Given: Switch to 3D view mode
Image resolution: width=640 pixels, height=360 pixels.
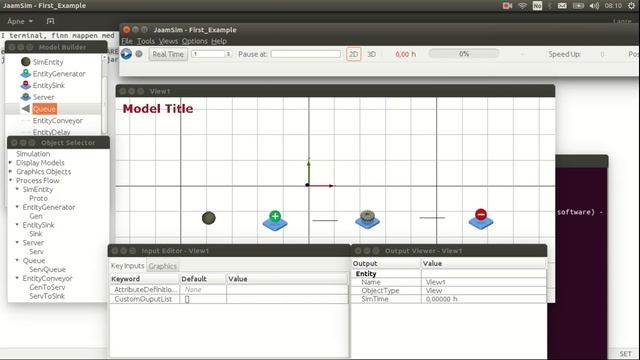Looking at the screenshot, I should 371,54.
